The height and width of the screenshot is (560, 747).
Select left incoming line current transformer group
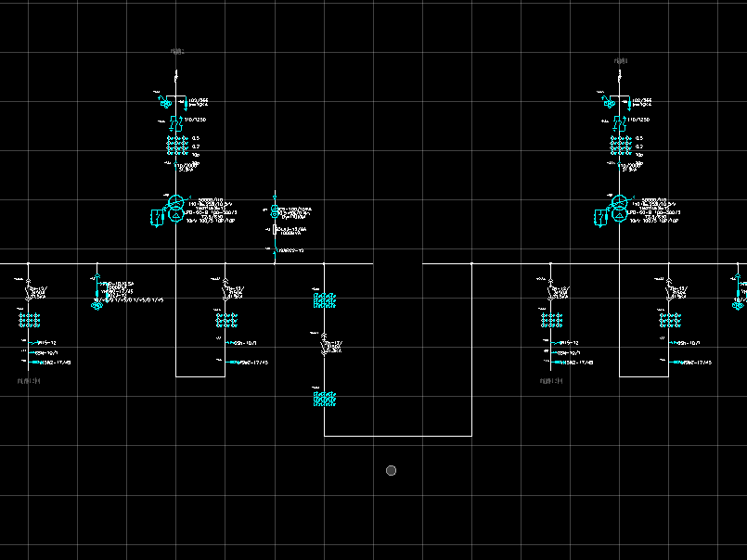tap(175, 146)
